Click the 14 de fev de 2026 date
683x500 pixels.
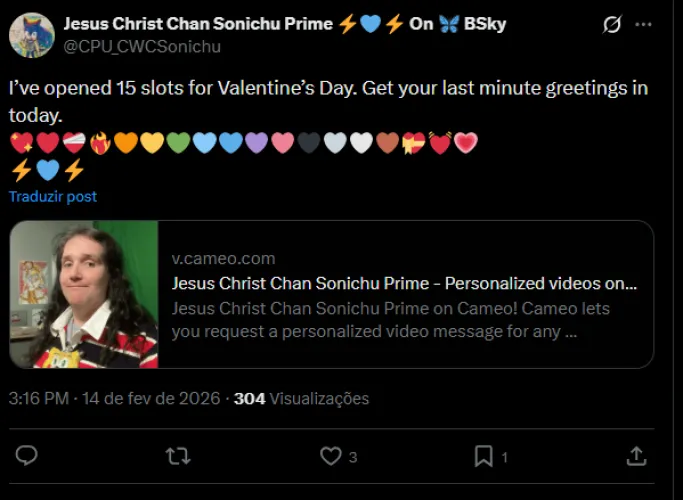152,399
